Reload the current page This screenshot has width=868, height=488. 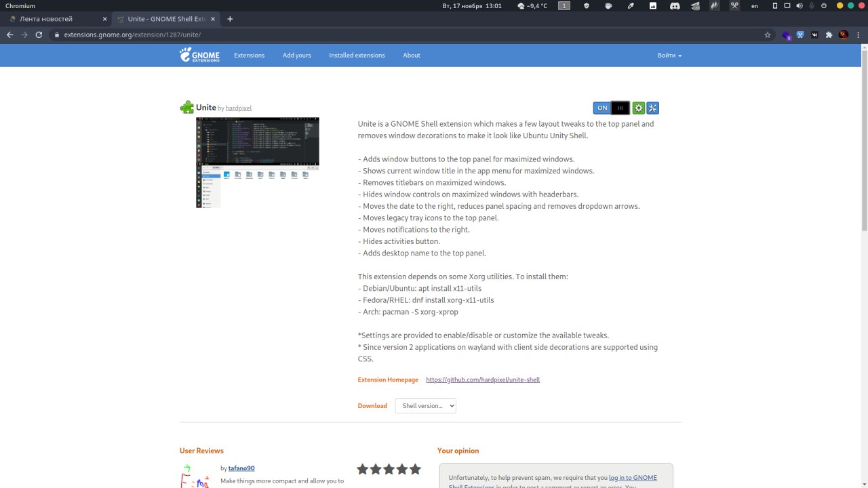pyautogui.click(x=39, y=35)
